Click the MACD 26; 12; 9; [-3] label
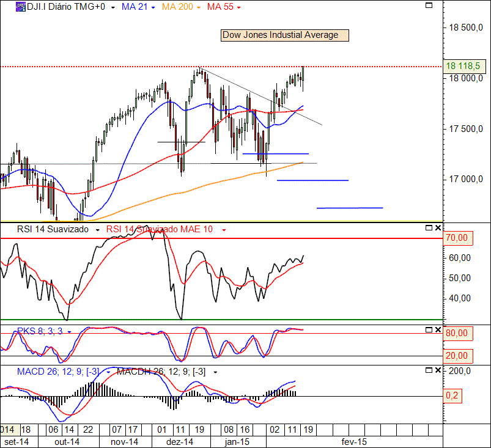This screenshot has height=448, width=491. (x=58, y=372)
